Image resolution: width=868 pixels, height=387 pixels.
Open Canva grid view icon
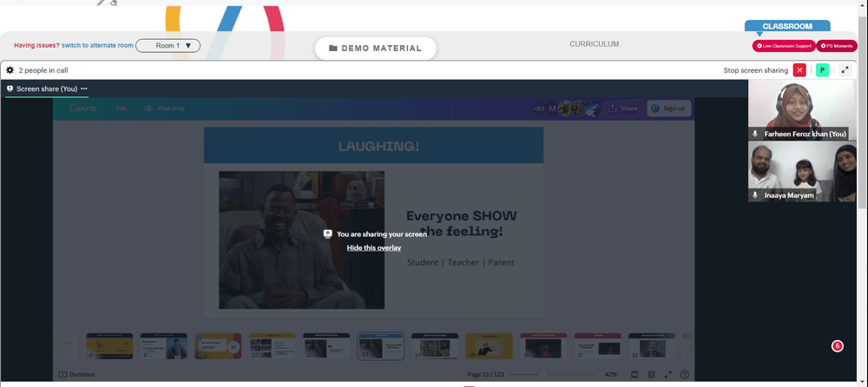[652, 374]
